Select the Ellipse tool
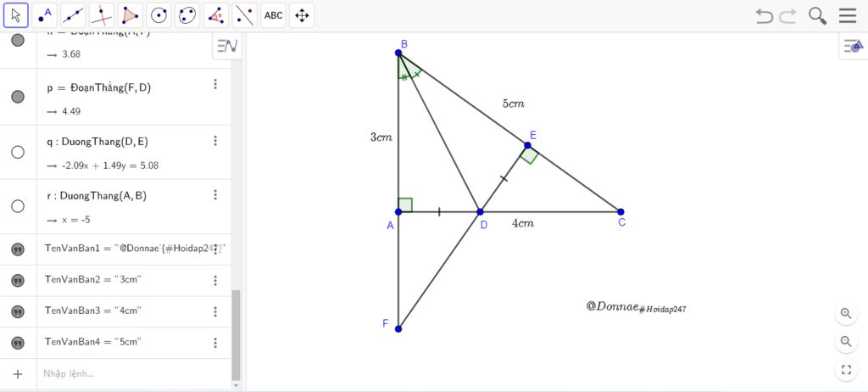 (187, 15)
